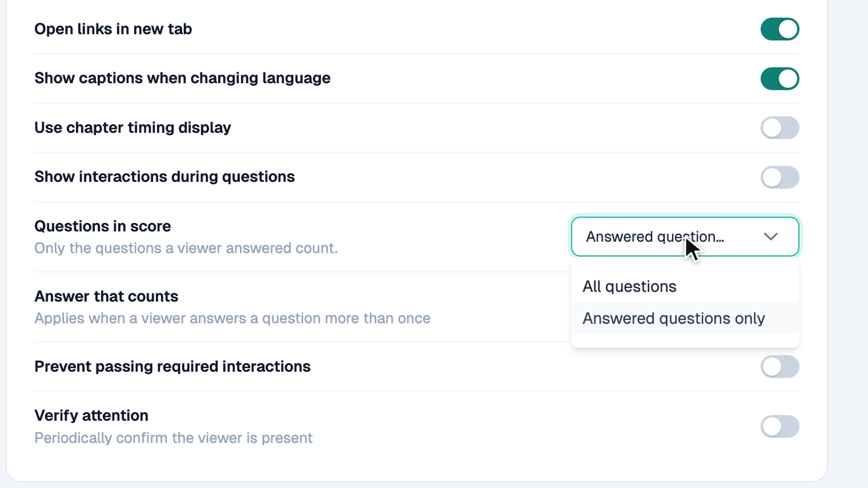Image resolution: width=868 pixels, height=488 pixels.
Task: Click Show interactions during questions label
Action: coord(165,177)
